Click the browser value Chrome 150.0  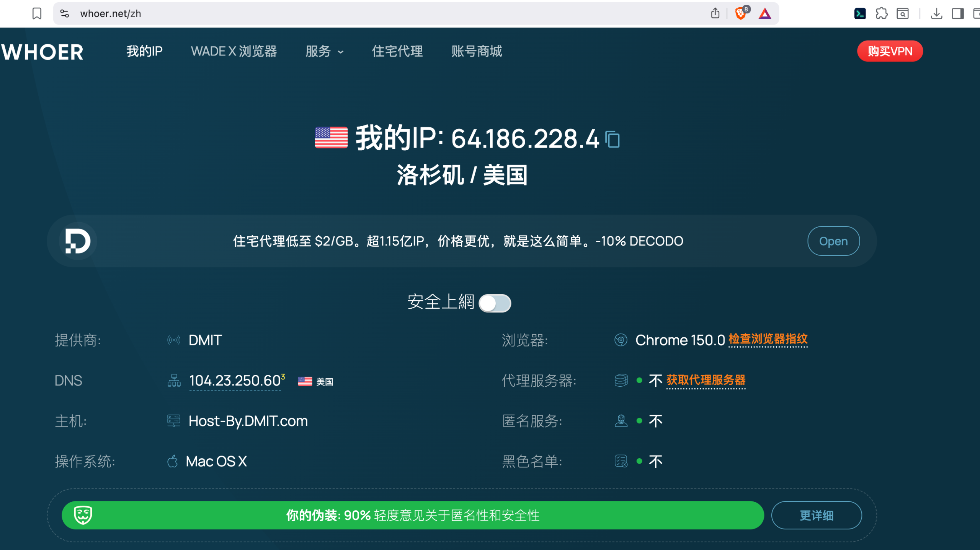(680, 340)
